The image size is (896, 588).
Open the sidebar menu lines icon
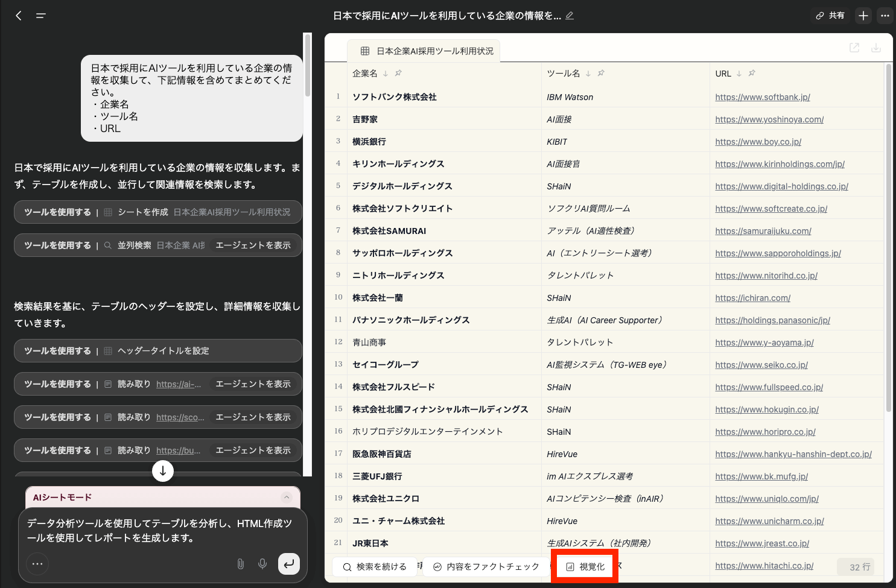pos(41,16)
